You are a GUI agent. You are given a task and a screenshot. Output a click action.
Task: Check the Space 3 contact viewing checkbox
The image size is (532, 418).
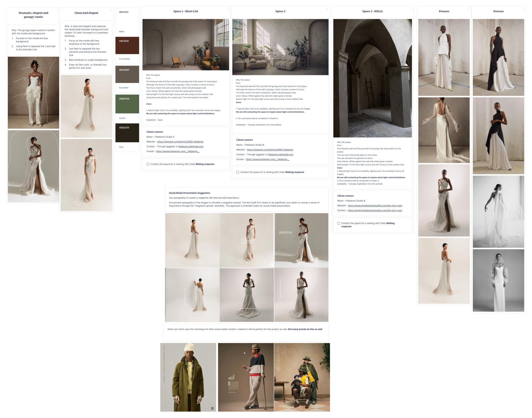339,223
